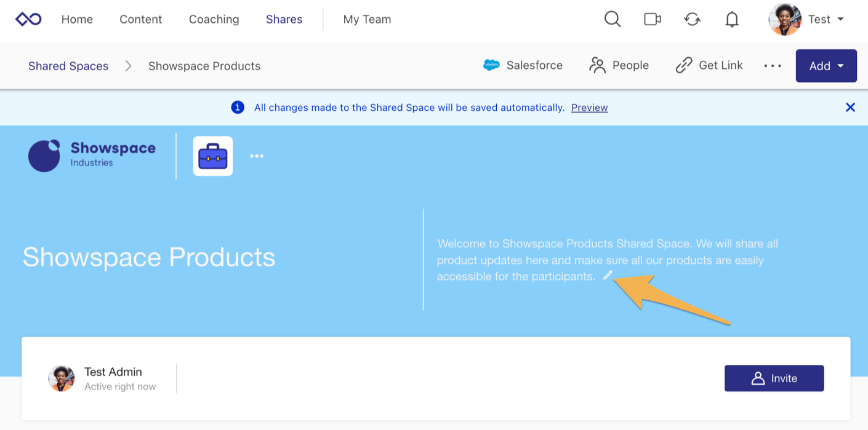The image size is (868, 430).
Task: Open more options via the ellipsis near Get Link
Action: point(773,65)
